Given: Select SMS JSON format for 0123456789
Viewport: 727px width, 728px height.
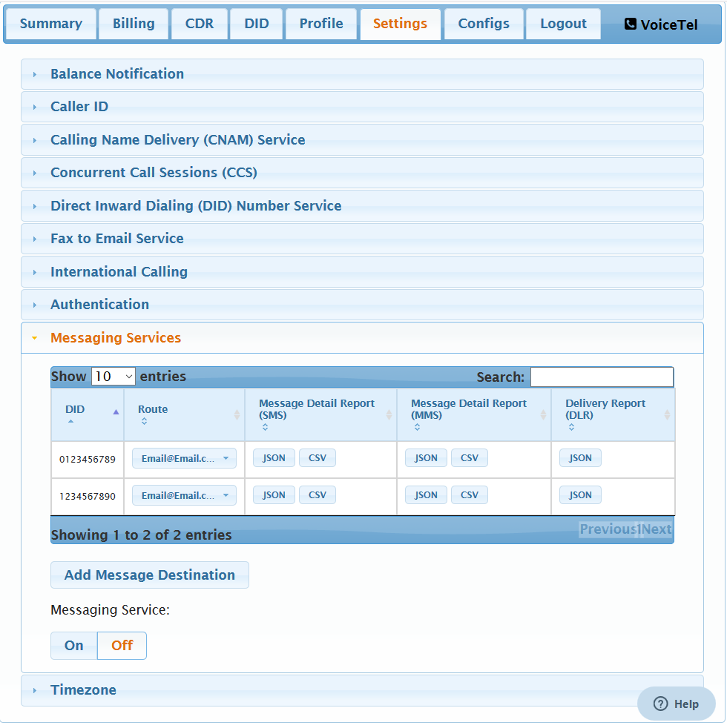Looking at the screenshot, I should 274,458.
